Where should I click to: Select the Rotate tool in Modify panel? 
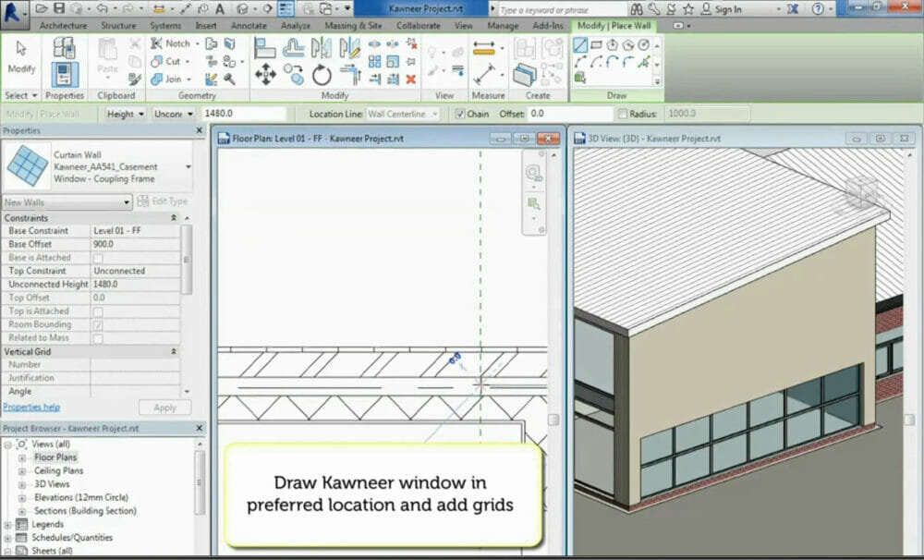tap(322, 75)
